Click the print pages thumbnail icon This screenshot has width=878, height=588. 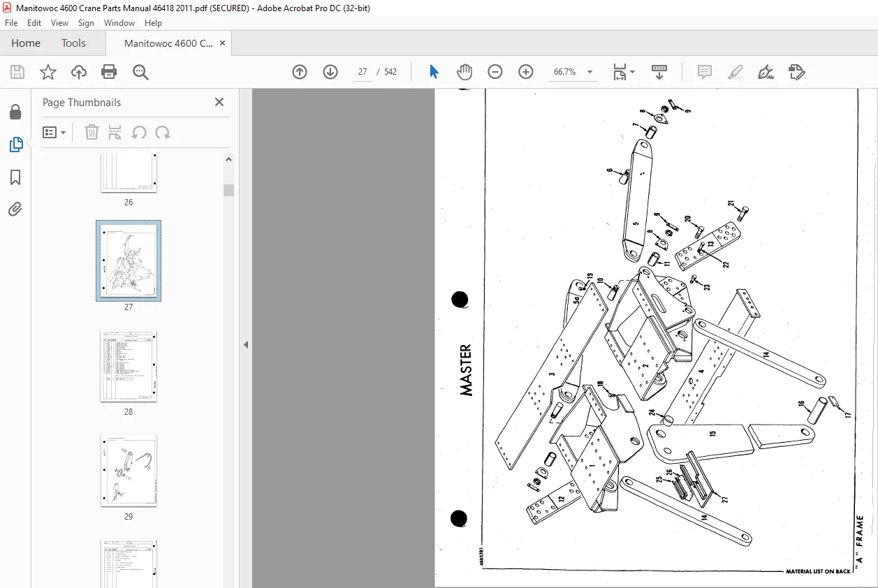click(115, 132)
